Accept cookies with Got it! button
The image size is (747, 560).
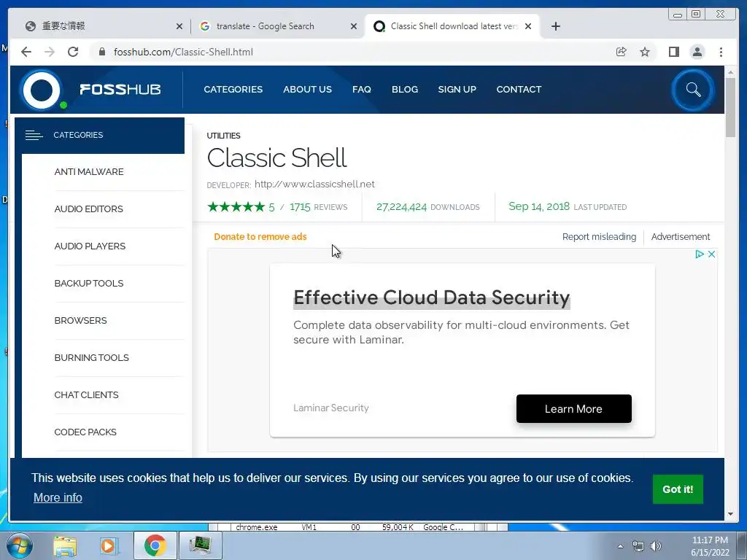pyautogui.click(x=678, y=489)
